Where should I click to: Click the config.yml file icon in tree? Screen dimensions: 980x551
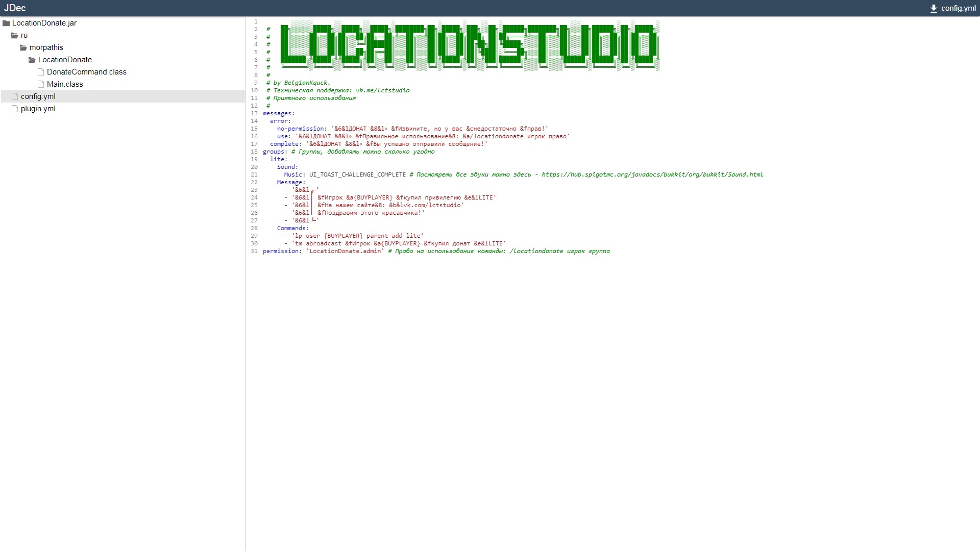[15, 96]
